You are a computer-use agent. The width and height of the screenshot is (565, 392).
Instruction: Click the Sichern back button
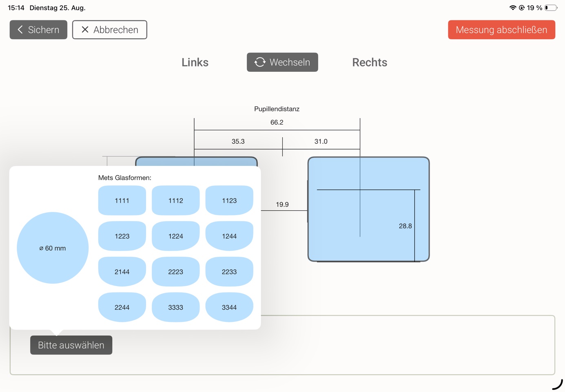pyautogui.click(x=38, y=30)
